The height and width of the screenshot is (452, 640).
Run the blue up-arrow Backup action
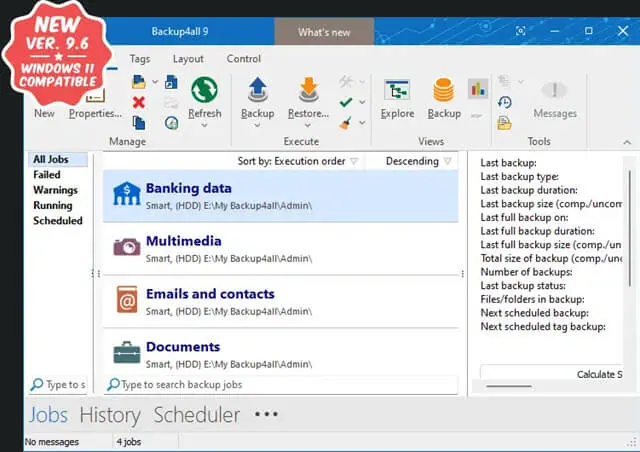(258, 89)
